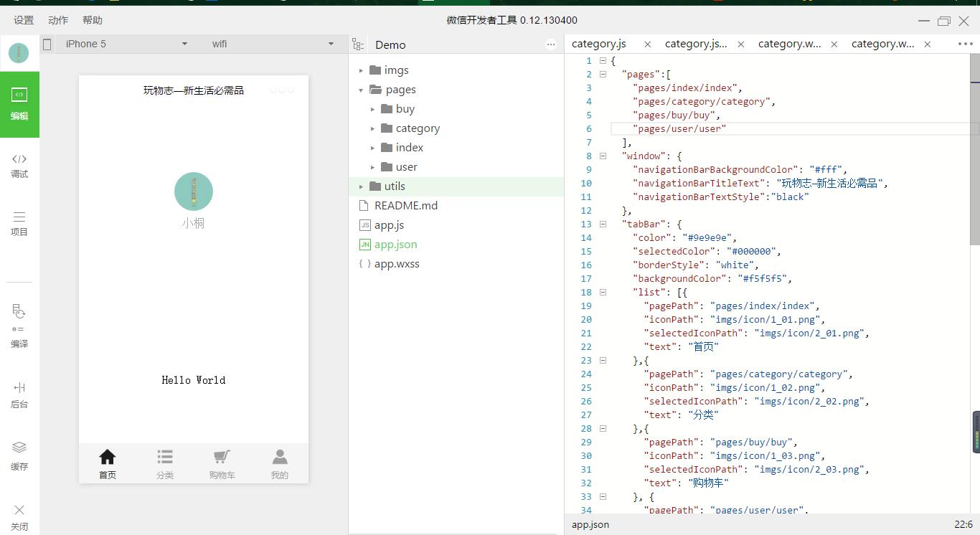The image size is (980, 535).
Task: Click the file tree structure icon beside Demo
Action: point(358,44)
